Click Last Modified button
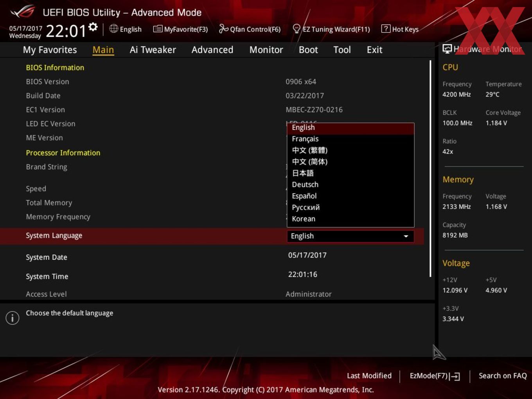 pyautogui.click(x=369, y=376)
